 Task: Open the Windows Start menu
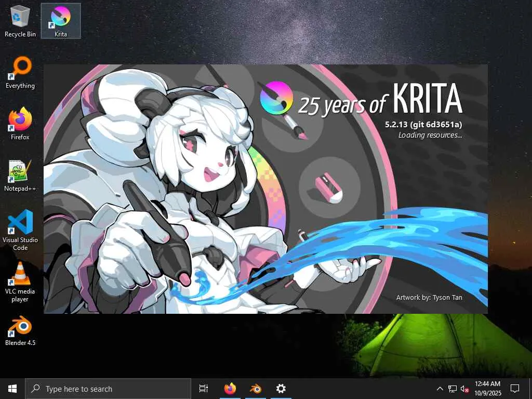click(x=12, y=389)
